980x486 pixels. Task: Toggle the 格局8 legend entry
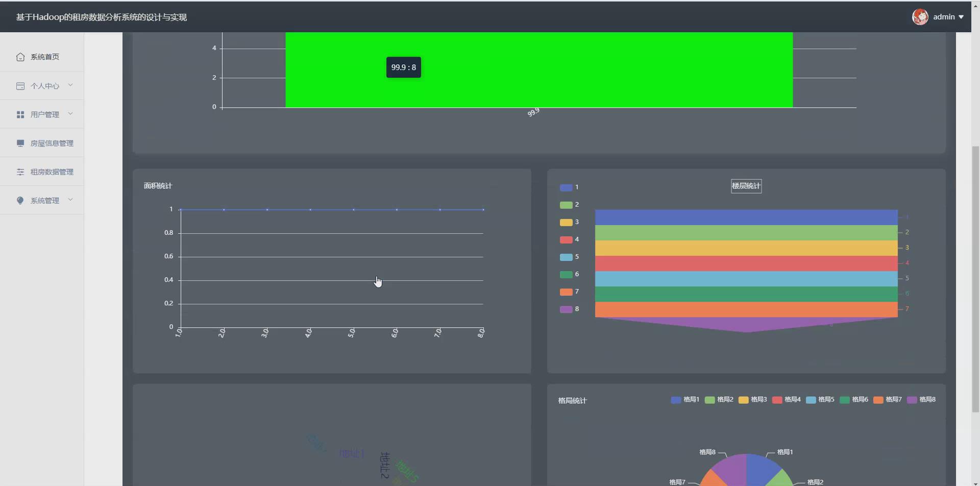point(921,400)
